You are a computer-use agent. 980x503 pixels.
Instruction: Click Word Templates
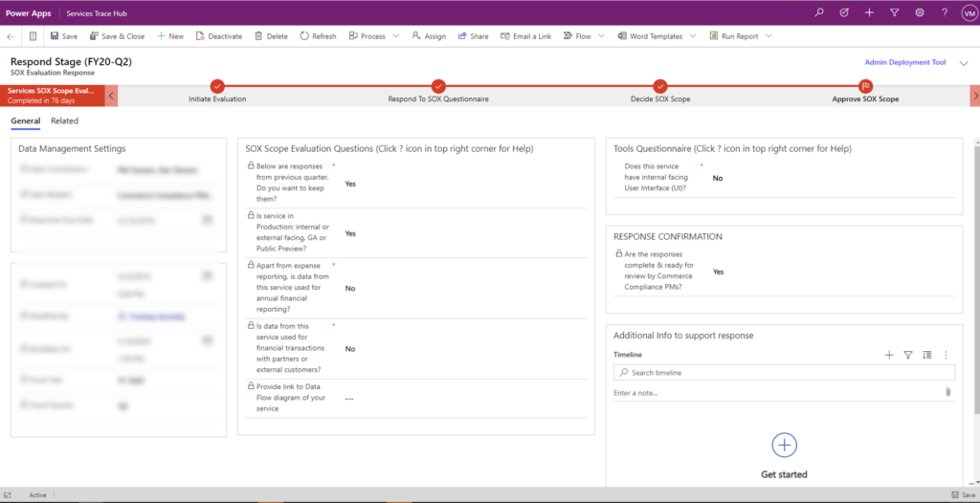pyautogui.click(x=650, y=36)
